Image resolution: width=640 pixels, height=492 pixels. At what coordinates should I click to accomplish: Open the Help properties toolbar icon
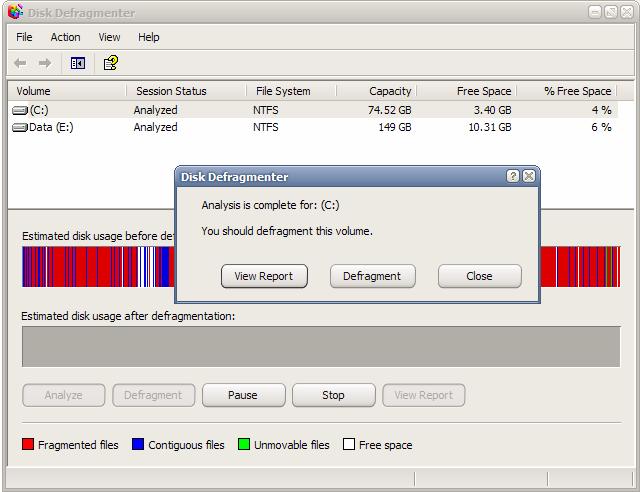pos(111,63)
